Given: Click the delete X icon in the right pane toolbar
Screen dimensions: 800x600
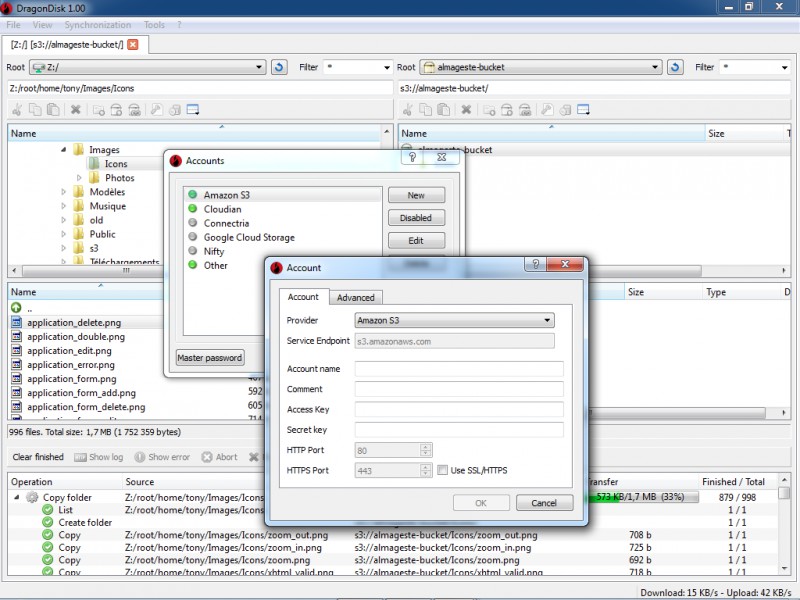Looking at the screenshot, I should pos(466,110).
